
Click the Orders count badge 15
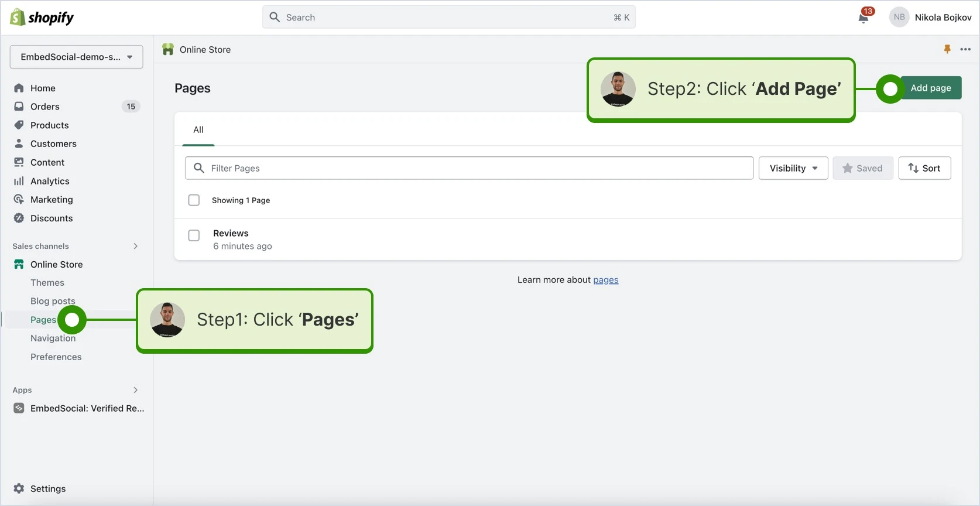pos(131,107)
